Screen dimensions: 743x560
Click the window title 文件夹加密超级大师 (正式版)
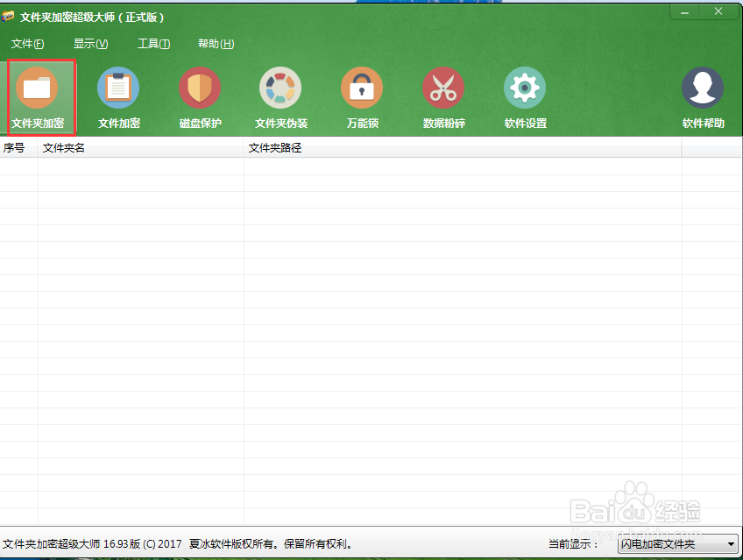click(x=92, y=18)
